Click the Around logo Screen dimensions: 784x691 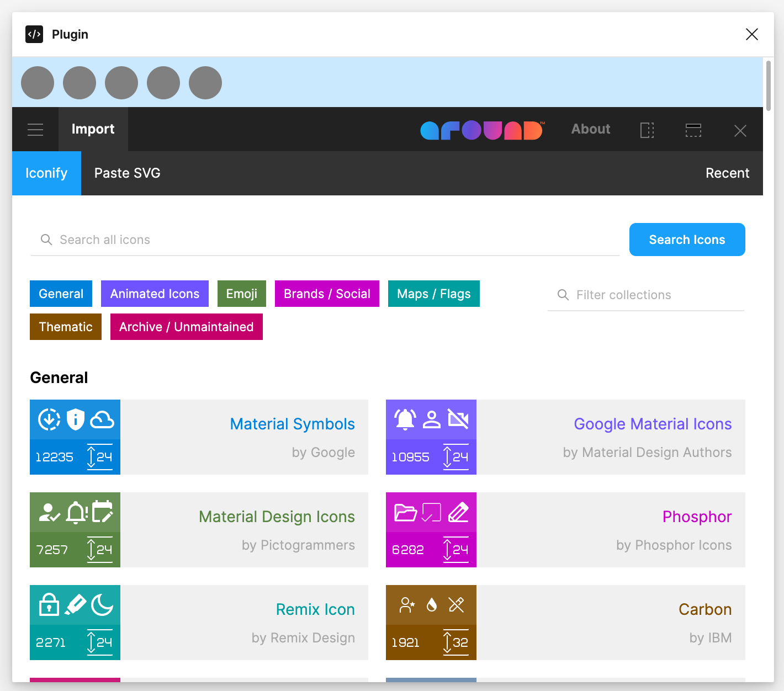[482, 130]
